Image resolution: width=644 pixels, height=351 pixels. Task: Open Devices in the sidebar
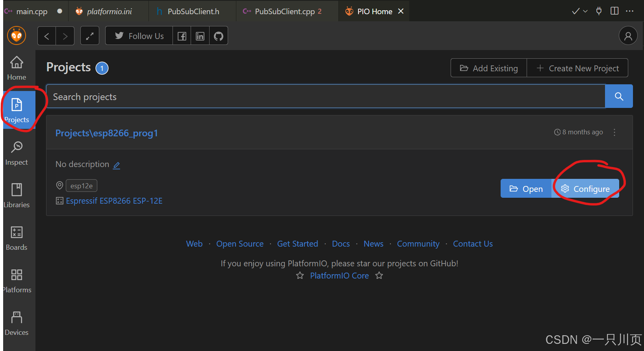[x=17, y=323]
